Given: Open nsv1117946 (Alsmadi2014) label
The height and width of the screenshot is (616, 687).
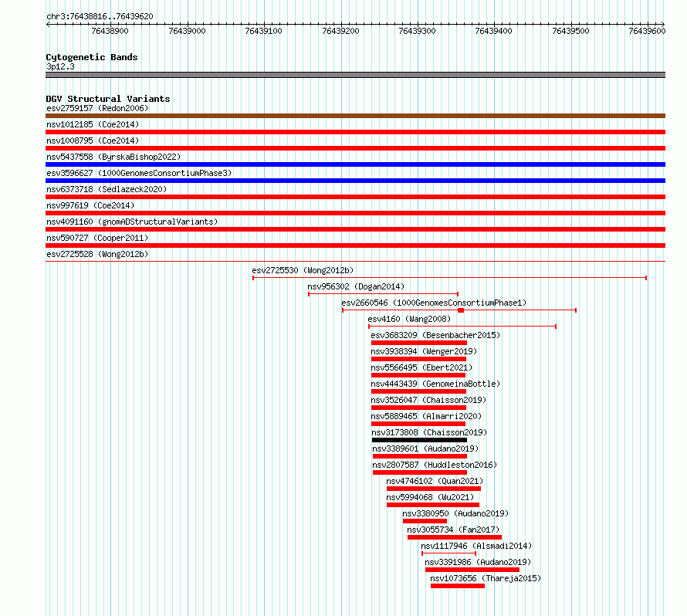Looking at the screenshot, I should coord(476,546).
